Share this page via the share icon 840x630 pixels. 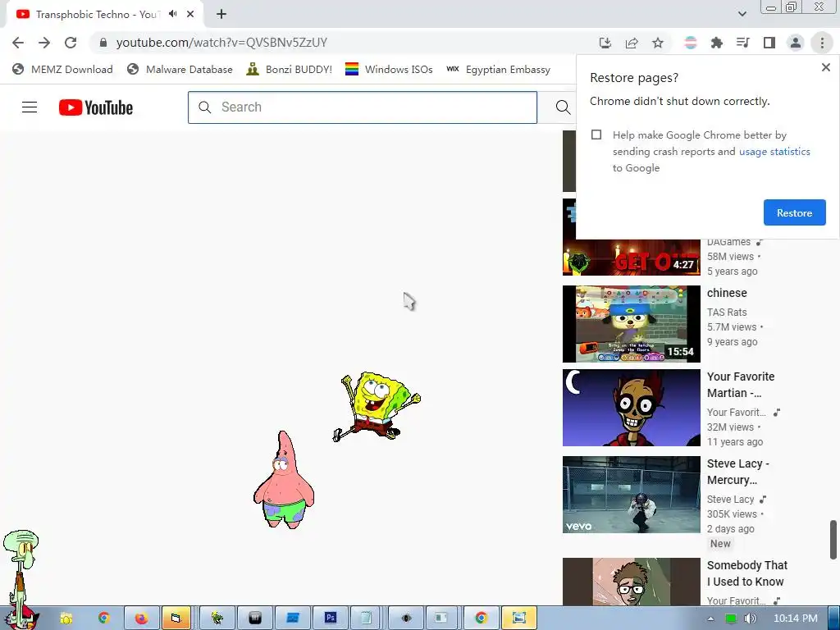pos(632,43)
